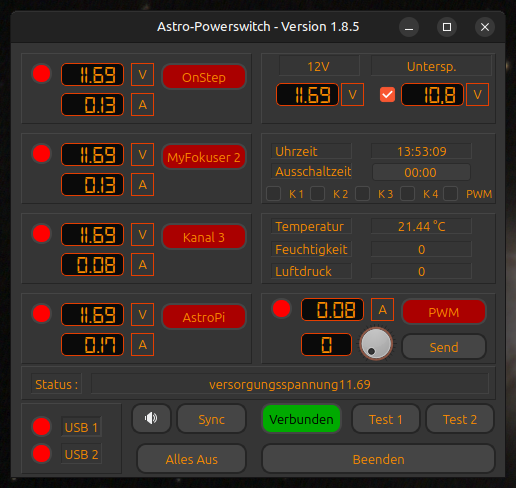
Task: Enable the K 4 checkbox
Action: click(407, 194)
